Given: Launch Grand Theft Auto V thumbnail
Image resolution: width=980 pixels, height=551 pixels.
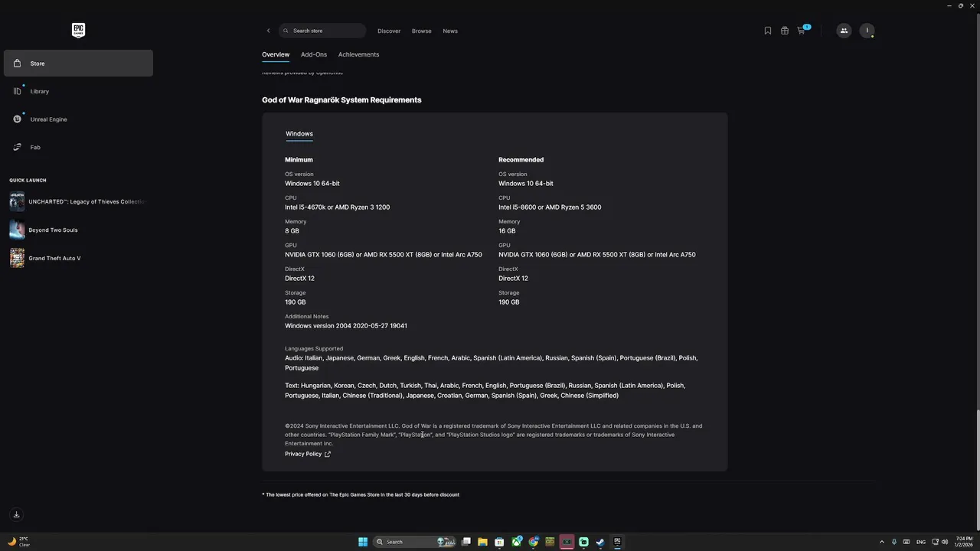Looking at the screenshot, I should pyautogui.click(x=17, y=258).
